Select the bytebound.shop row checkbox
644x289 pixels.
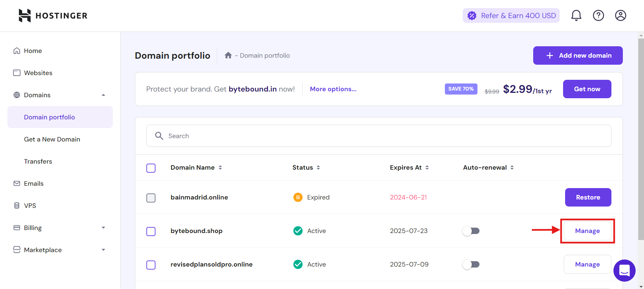click(151, 231)
